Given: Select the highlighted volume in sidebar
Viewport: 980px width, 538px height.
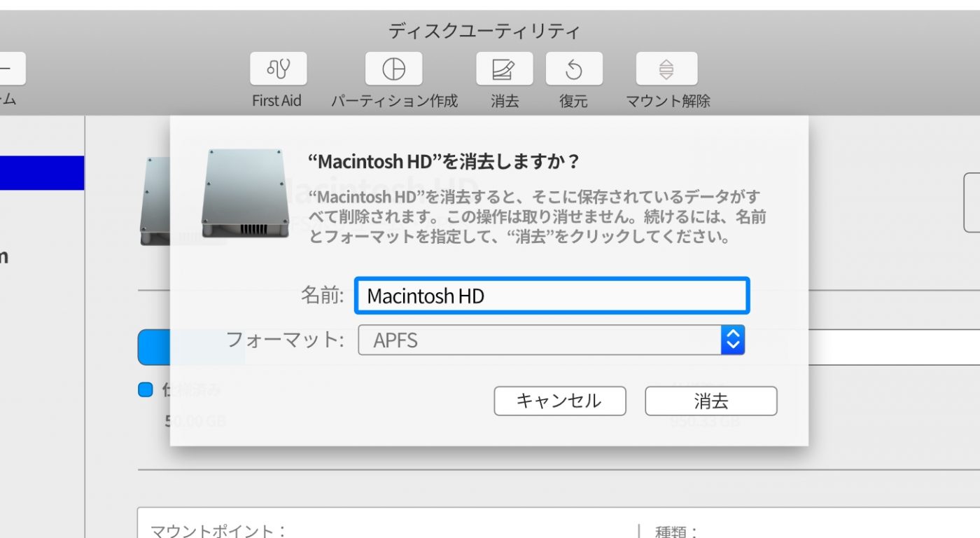Looking at the screenshot, I should click(x=42, y=173).
